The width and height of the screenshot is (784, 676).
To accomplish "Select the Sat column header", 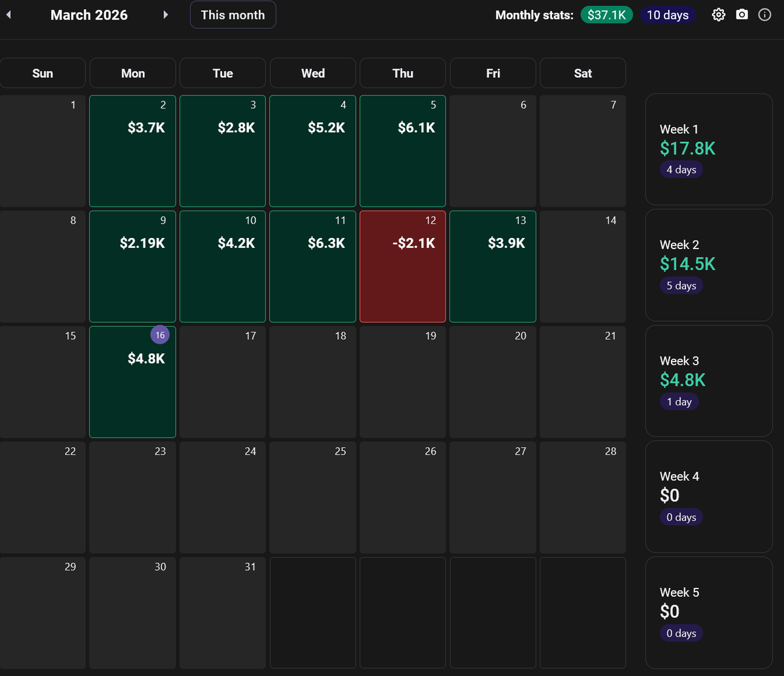I will 583,73.
